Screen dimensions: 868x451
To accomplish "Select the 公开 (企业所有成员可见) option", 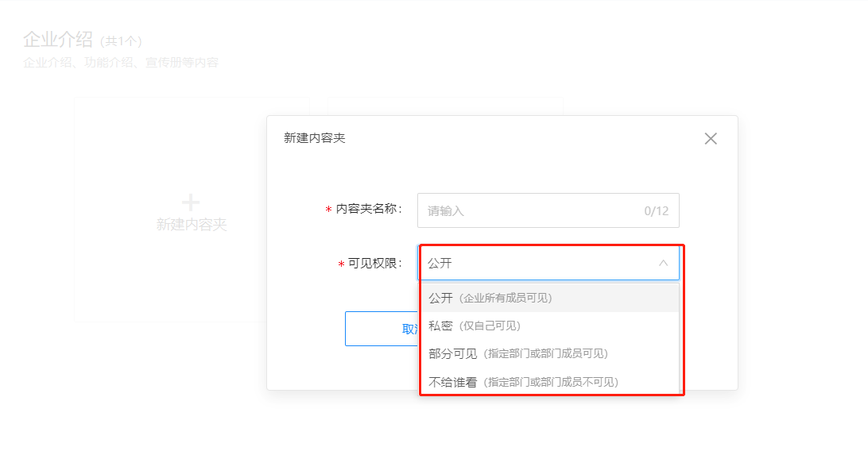I will coord(548,298).
